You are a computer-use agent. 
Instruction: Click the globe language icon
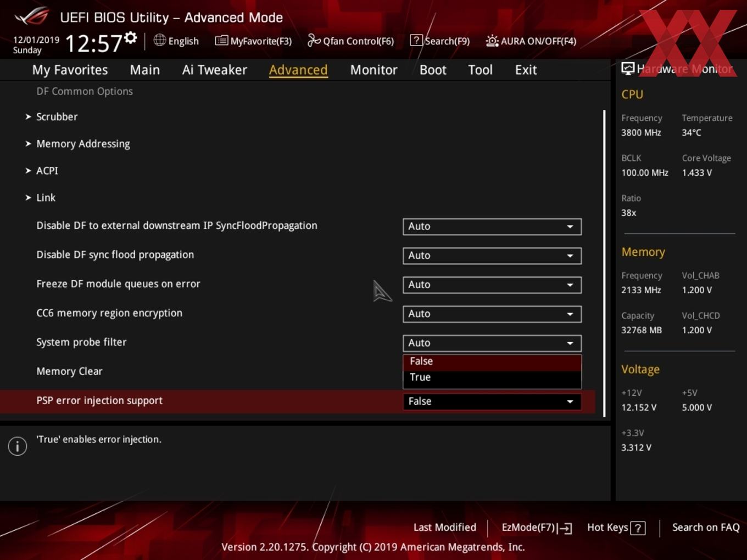[159, 40]
